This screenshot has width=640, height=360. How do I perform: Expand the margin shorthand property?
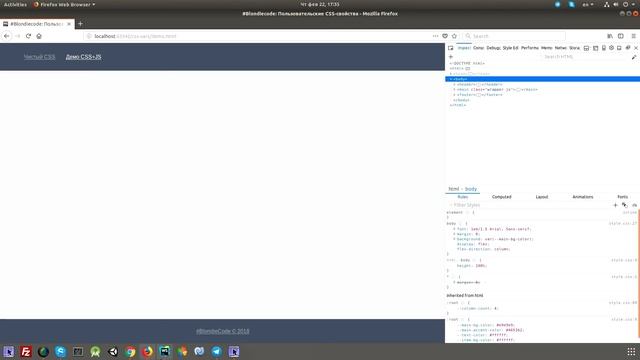pyautogui.click(x=454, y=234)
